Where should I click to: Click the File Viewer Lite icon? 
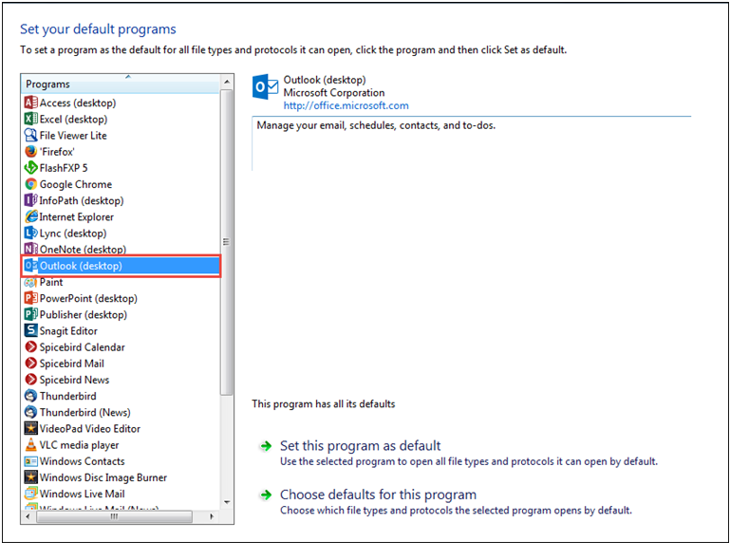(x=30, y=135)
